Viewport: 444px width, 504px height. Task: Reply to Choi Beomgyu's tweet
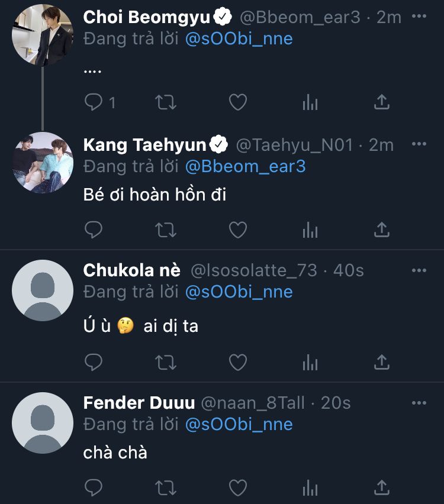tap(94, 102)
